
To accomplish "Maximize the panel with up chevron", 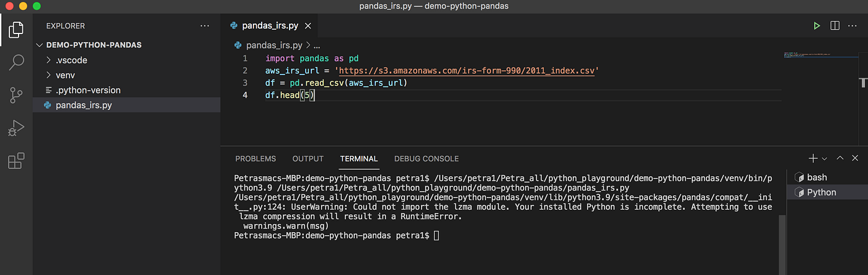I will pos(840,158).
